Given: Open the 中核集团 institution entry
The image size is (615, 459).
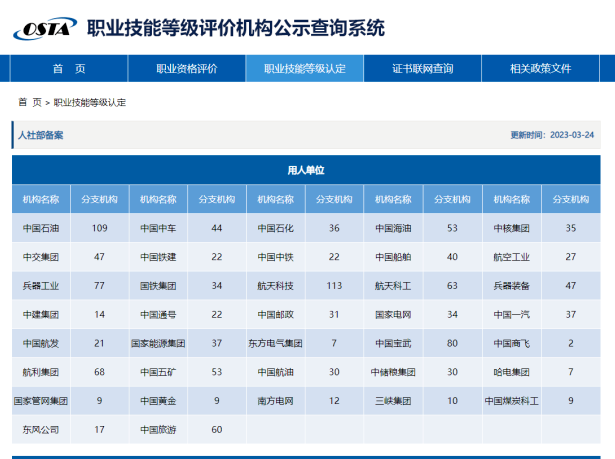Looking at the screenshot, I should click(x=511, y=228).
